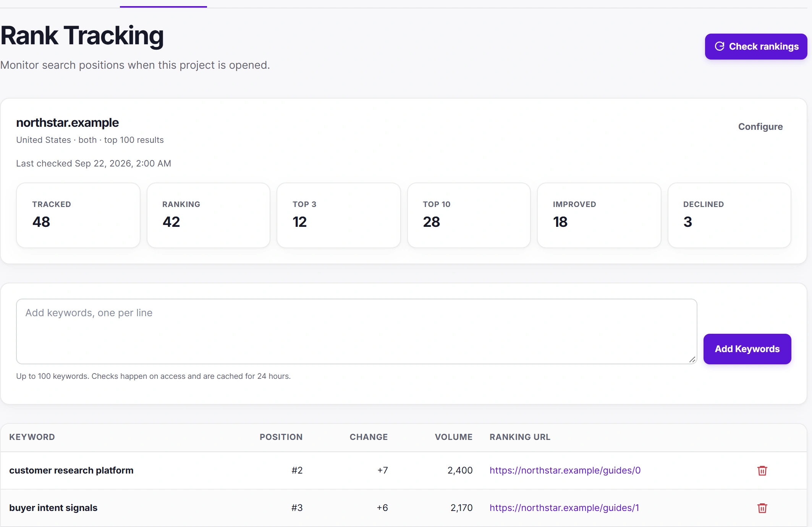Image resolution: width=812 pixels, height=527 pixels.
Task: Click the Position column header
Action: tap(281, 437)
